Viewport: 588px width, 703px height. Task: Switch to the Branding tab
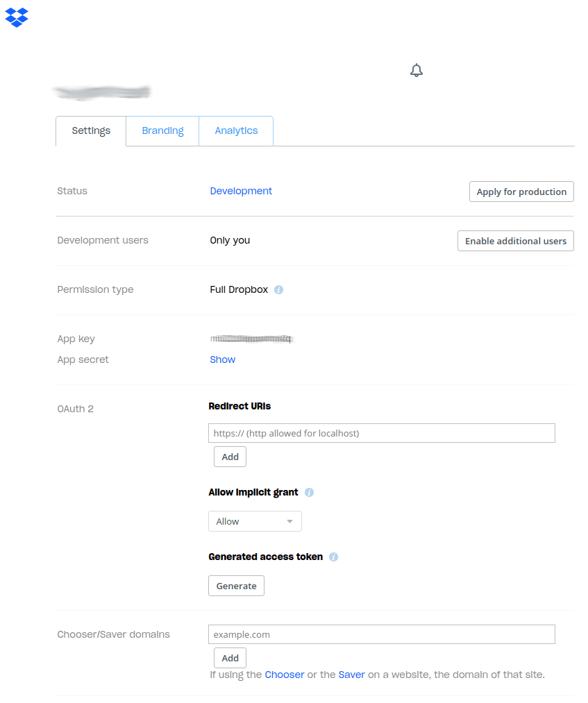coord(162,130)
